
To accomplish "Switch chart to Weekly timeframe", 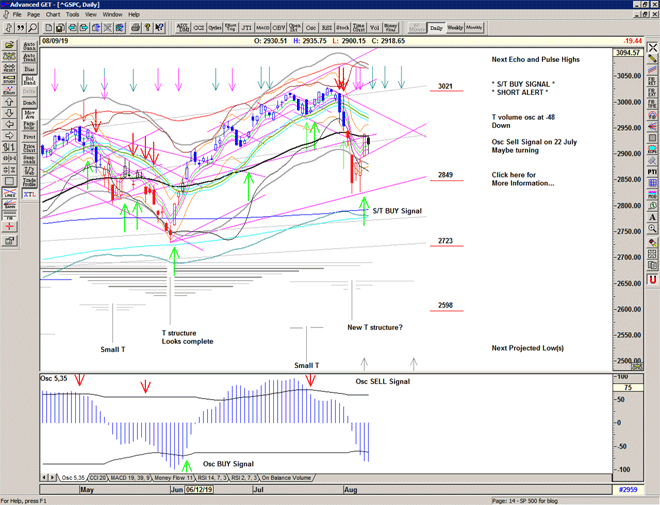I will click(455, 28).
